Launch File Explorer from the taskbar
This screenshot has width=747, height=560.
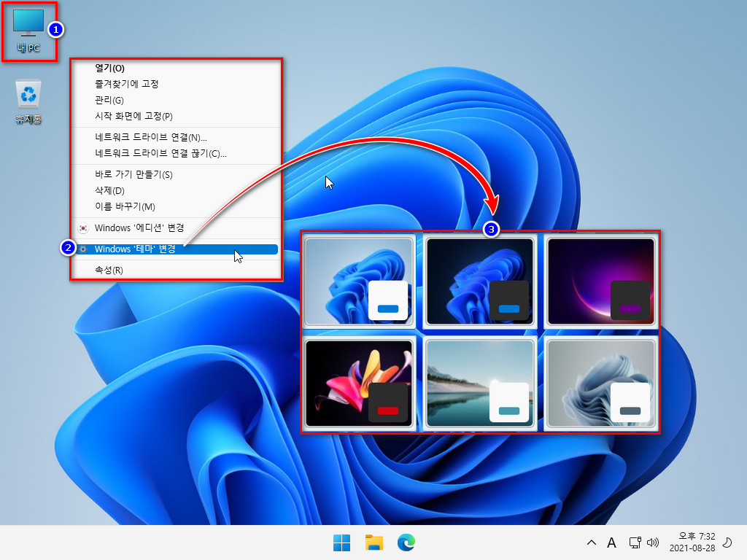374,542
